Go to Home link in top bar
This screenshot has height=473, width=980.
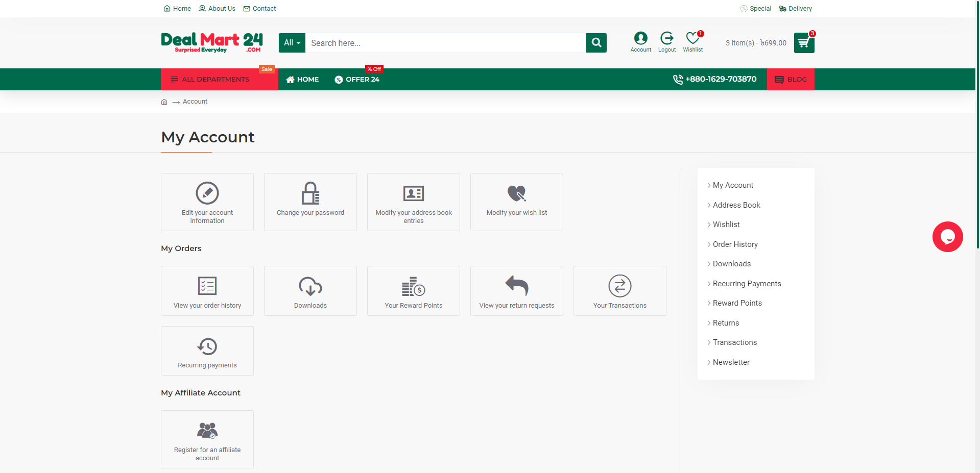coord(177,9)
